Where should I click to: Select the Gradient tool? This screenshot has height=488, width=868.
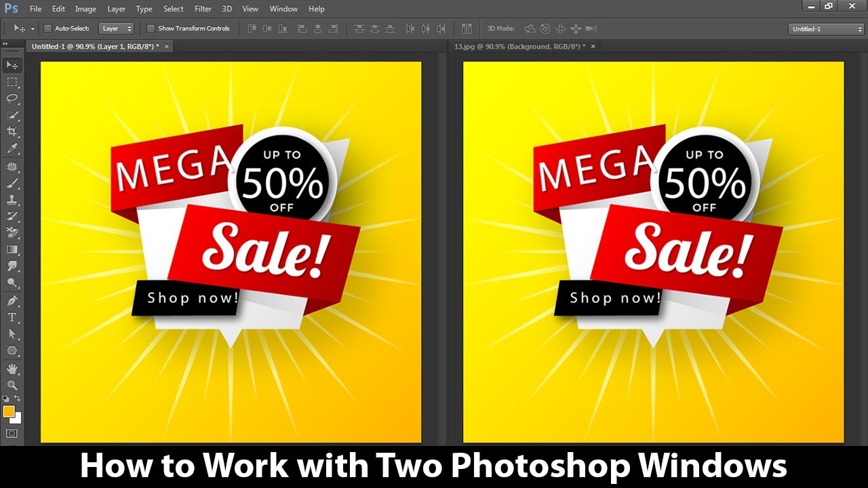12,249
